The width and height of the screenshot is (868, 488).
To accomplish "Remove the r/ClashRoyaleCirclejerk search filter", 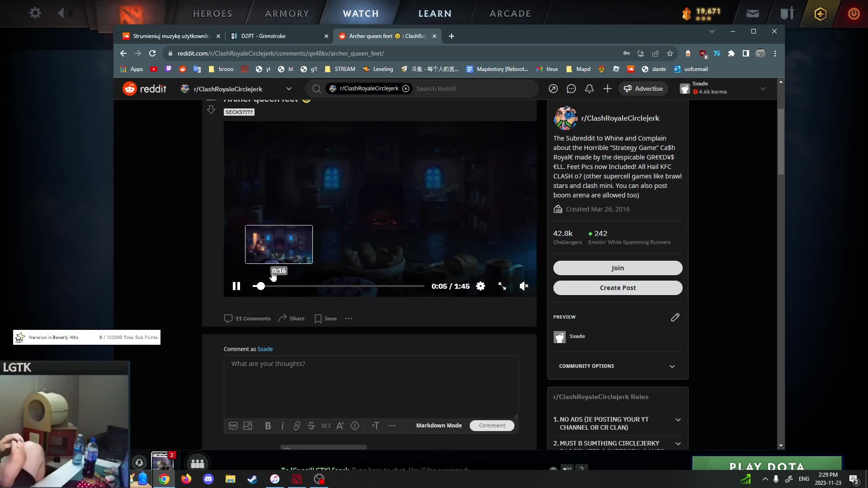I will pos(406,89).
